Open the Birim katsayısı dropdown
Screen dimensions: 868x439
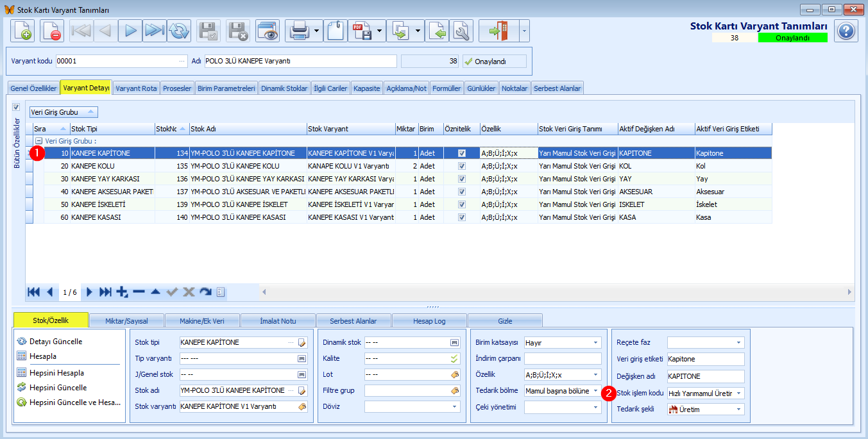tap(595, 342)
